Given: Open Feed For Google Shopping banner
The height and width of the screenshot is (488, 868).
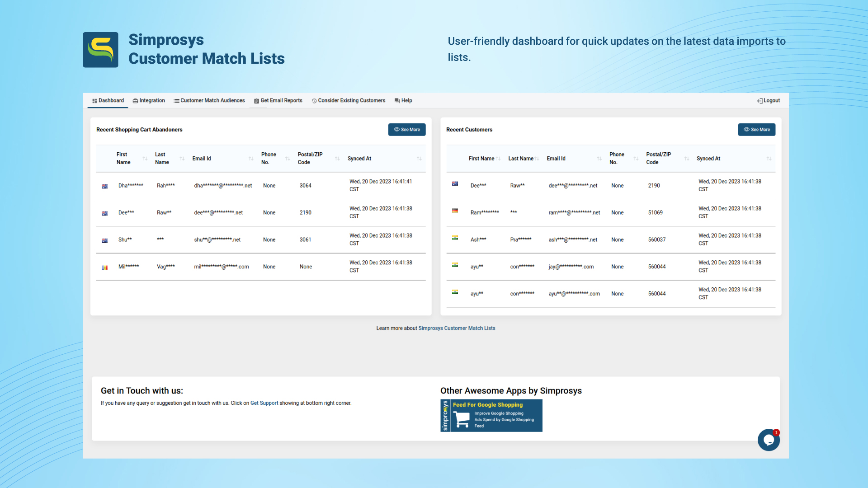Looking at the screenshot, I should (491, 416).
